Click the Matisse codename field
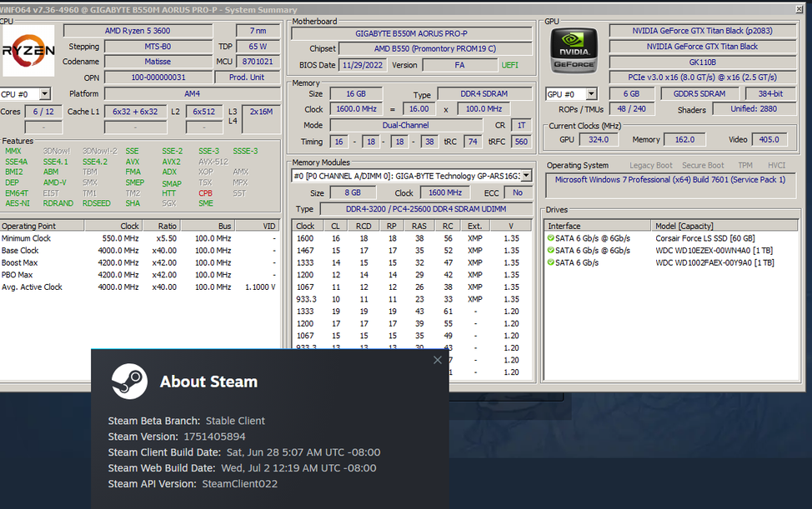Screen dimensions: 812x509 tap(158, 62)
